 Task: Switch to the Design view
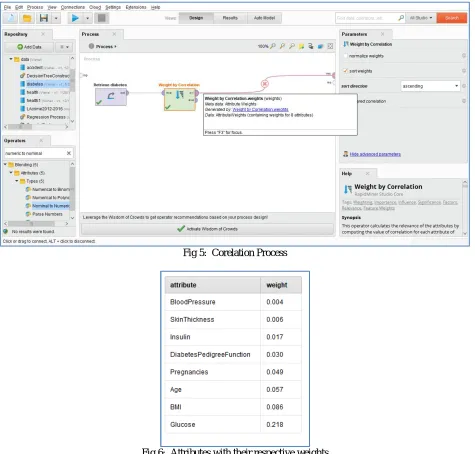pos(196,18)
